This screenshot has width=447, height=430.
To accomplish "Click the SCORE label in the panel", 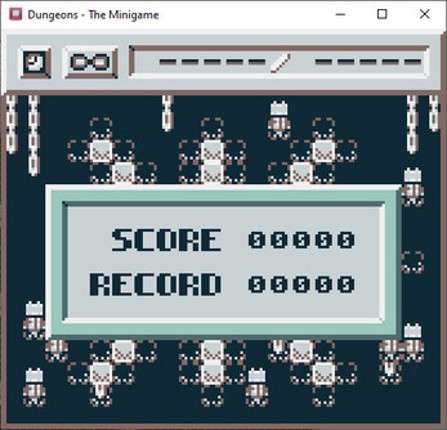I will [166, 240].
